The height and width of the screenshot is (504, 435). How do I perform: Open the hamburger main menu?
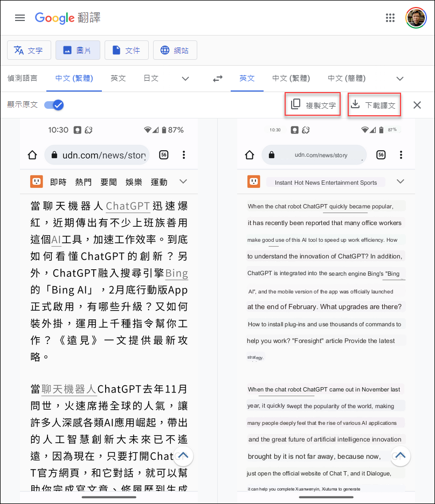20,18
